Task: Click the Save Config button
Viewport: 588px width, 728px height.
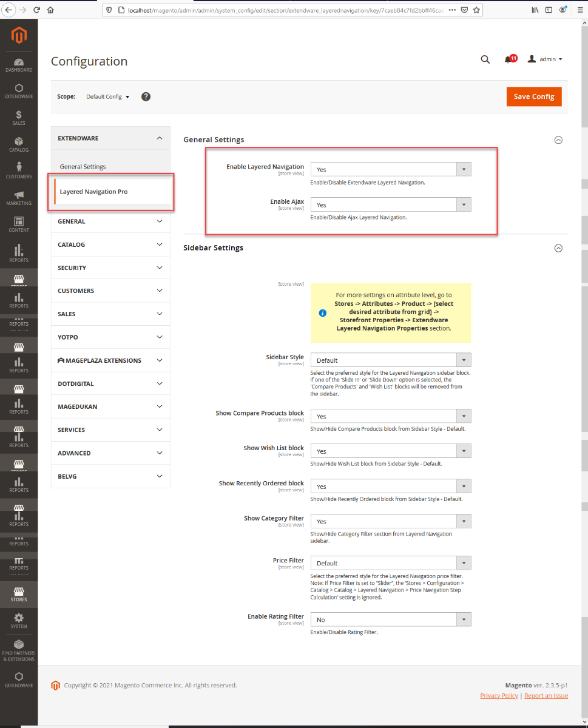Action: pos(534,96)
